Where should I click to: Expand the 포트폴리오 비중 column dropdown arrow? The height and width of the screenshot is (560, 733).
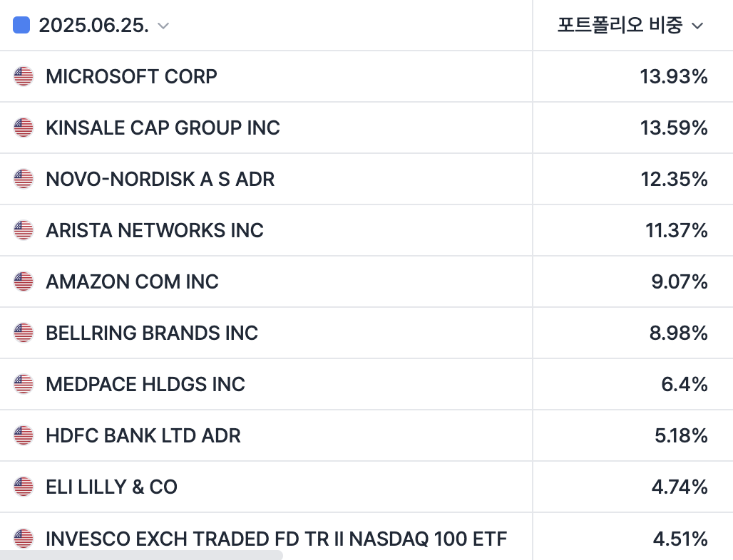(698, 26)
